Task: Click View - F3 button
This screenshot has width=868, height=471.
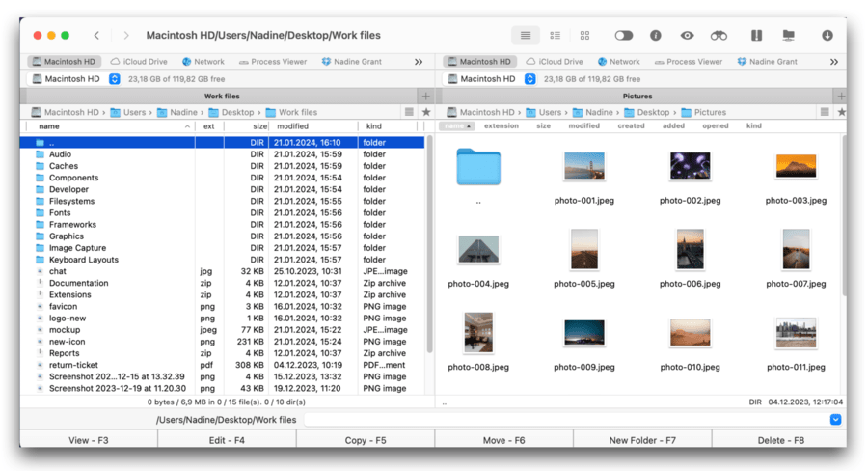Action: (x=89, y=440)
